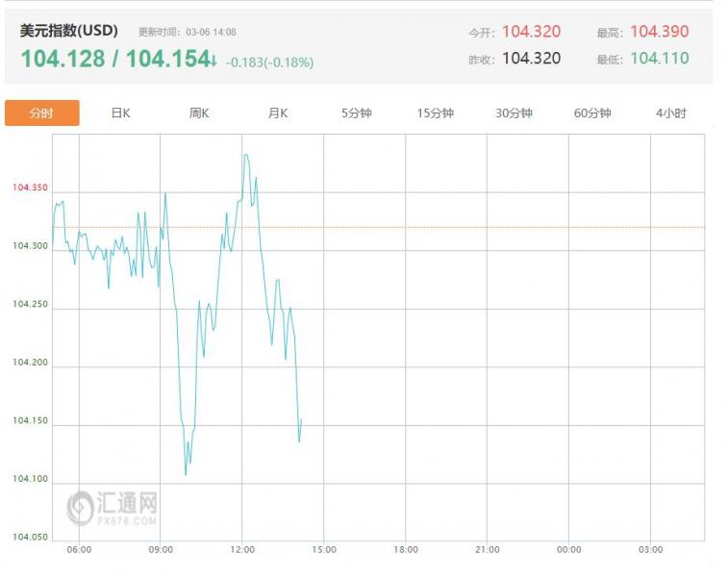
Task: Open the 周K chart tab
Action: pyautogui.click(x=199, y=113)
